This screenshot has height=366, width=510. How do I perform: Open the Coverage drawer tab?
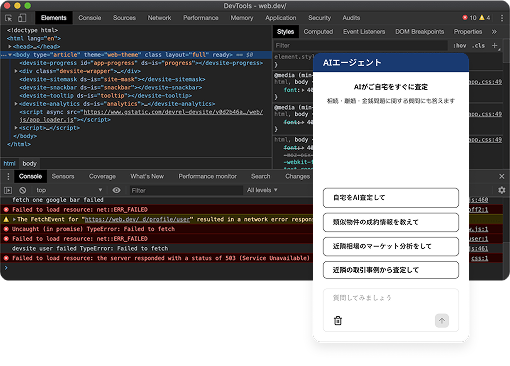click(102, 176)
